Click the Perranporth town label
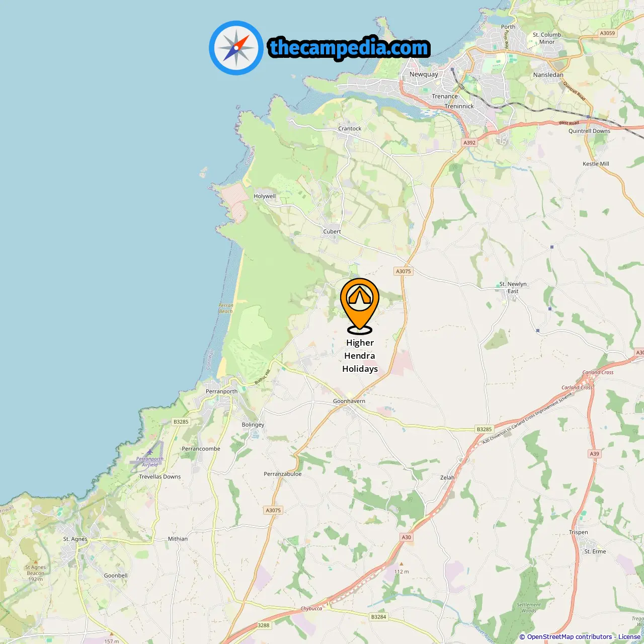 point(221,391)
